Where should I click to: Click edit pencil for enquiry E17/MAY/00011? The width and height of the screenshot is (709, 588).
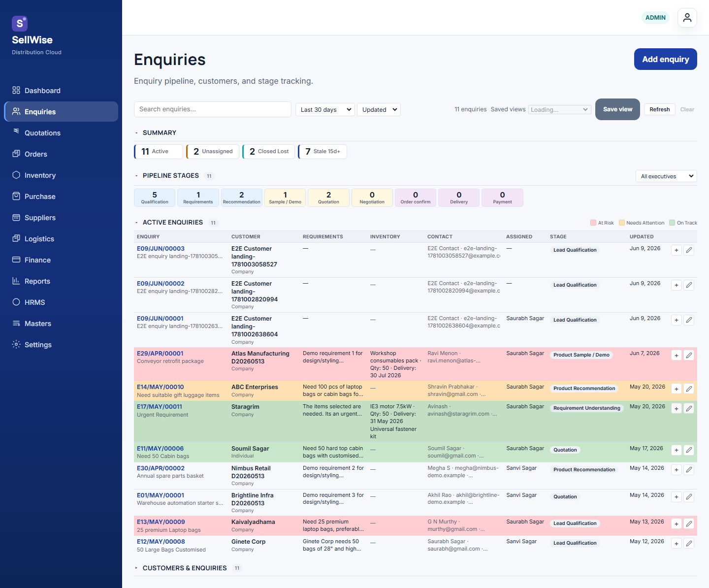point(689,408)
